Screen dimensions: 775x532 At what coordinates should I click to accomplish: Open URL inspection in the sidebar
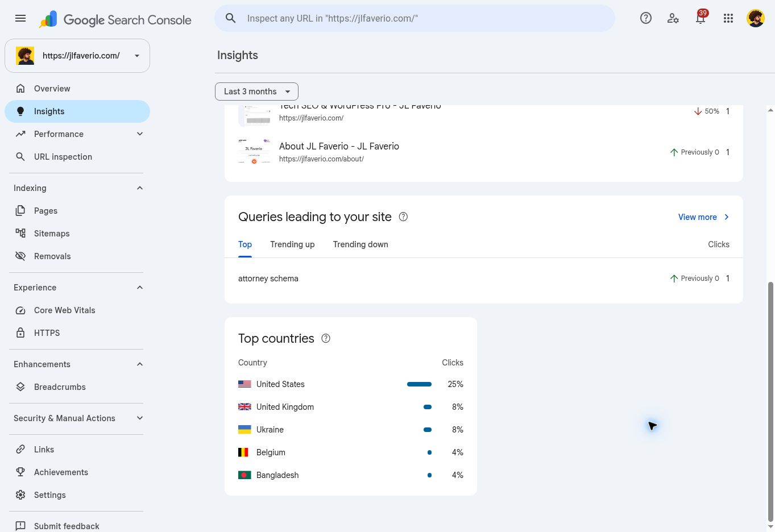(x=77, y=157)
